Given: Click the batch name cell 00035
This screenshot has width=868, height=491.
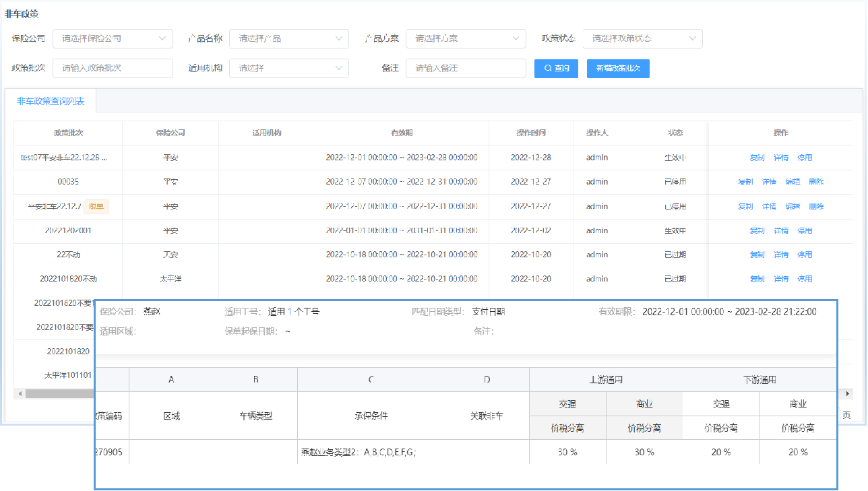Looking at the screenshot, I should (x=68, y=182).
